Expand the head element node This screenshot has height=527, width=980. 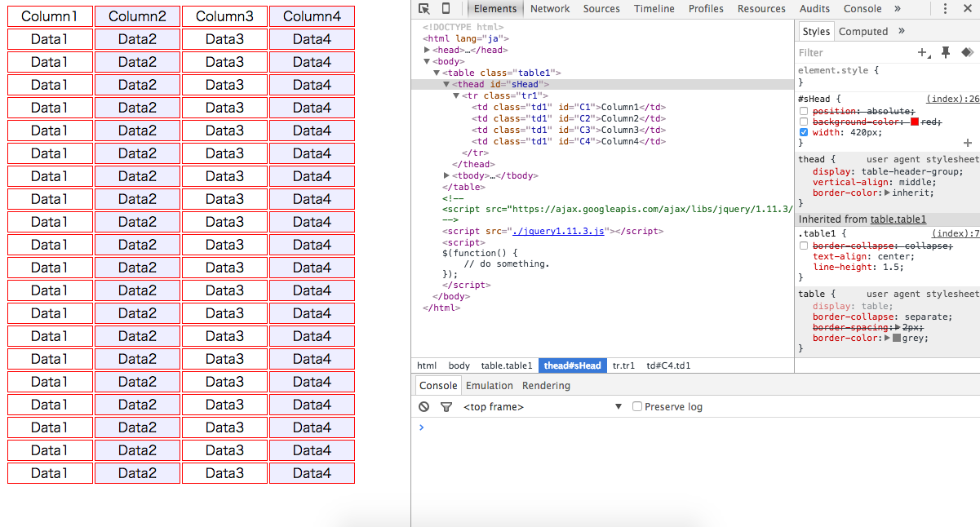[x=428, y=51]
